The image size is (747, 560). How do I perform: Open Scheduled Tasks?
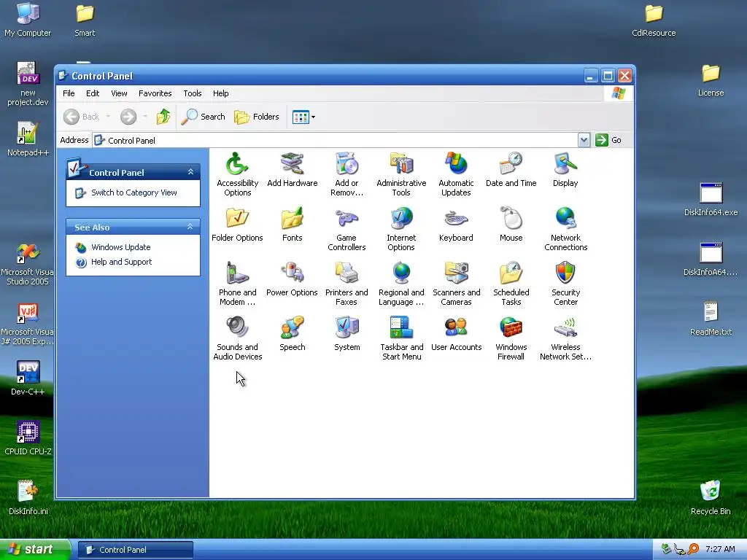click(x=511, y=284)
